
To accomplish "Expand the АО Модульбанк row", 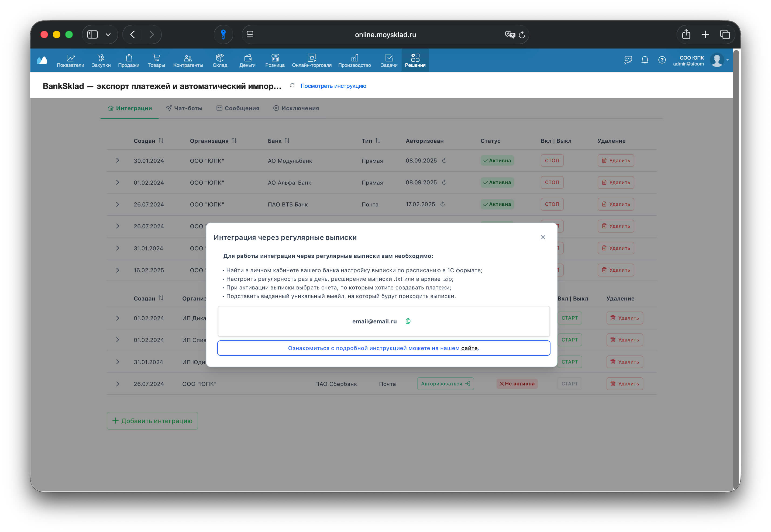I will coord(118,160).
